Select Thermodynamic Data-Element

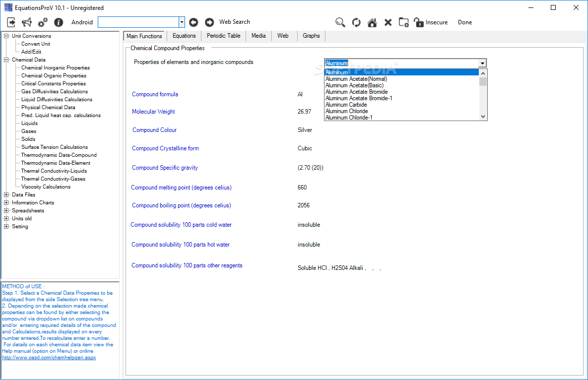[x=56, y=163]
